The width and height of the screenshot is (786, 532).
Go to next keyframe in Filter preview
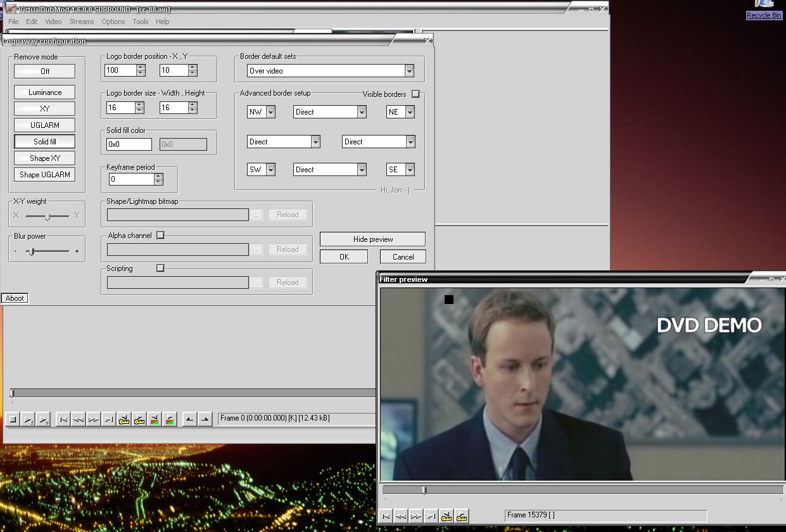click(462, 516)
